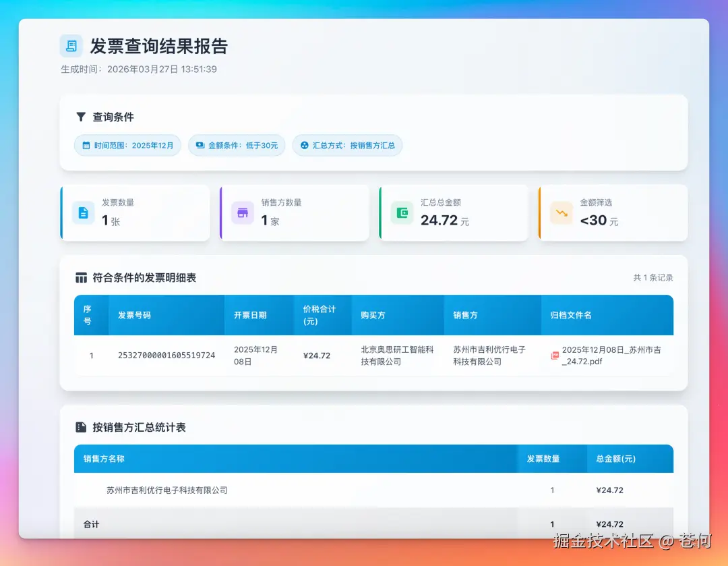Click the calendar icon in the 时间范围 chip
This screenshot has height=566, width=728.
[86, 145]
